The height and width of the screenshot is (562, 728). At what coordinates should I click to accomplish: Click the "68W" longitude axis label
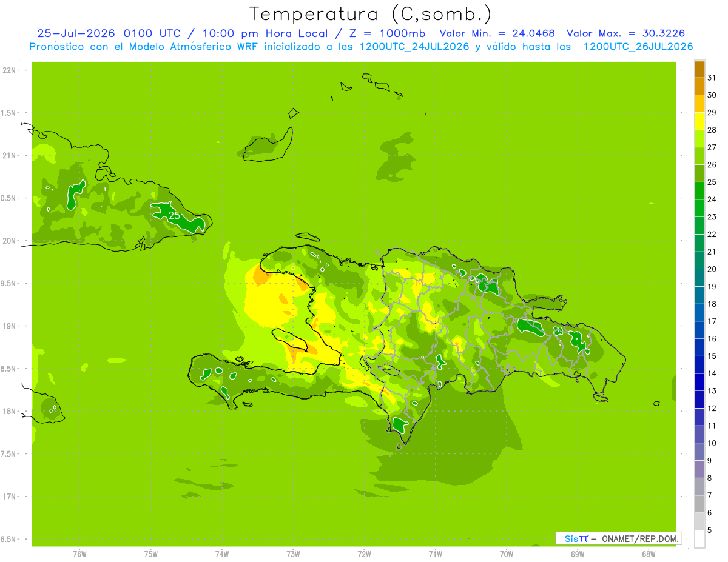(648, 554)
